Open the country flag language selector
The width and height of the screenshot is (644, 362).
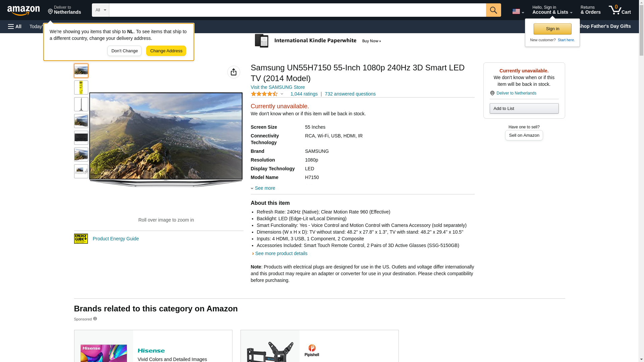pos(518,11)
